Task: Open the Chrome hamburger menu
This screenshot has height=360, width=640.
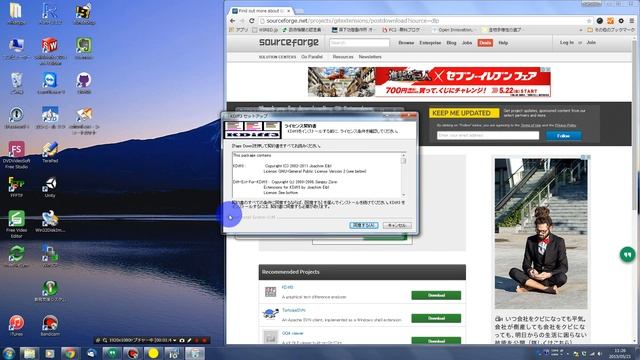Action: pos(631,21)
